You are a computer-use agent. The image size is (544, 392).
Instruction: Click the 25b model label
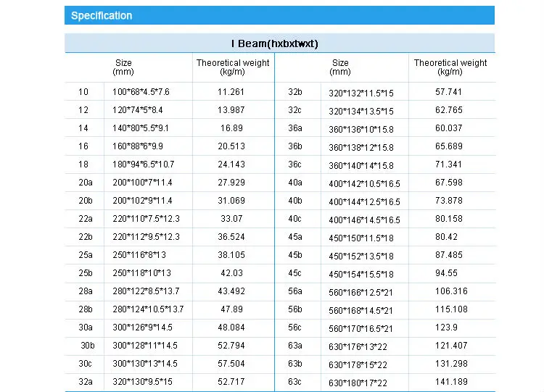[86, 273]
